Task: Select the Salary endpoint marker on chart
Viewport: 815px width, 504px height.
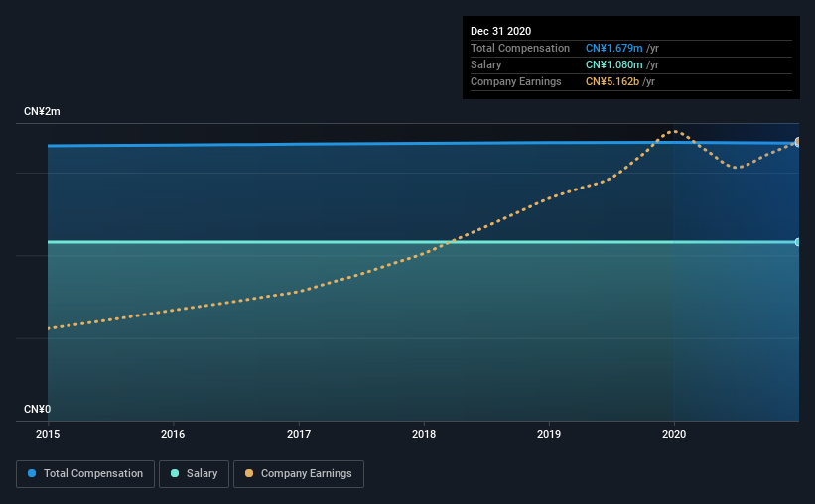Action: coord(797,242)
